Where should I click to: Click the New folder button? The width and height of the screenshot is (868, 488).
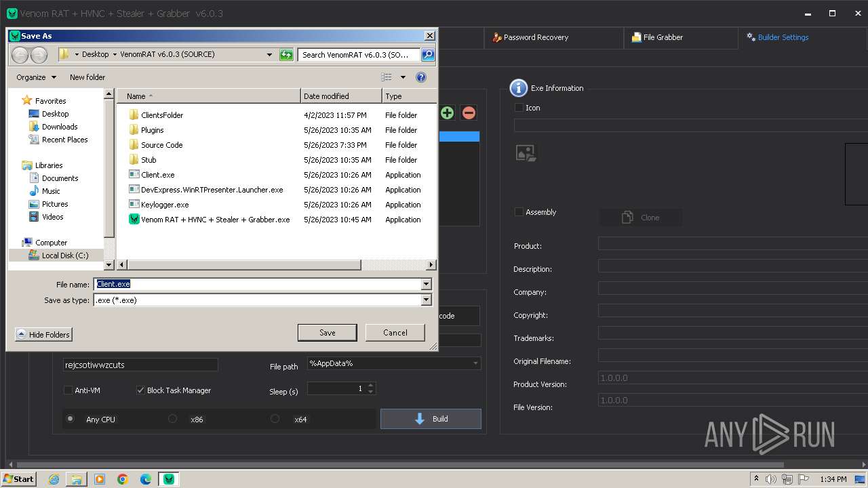(87, 77)
